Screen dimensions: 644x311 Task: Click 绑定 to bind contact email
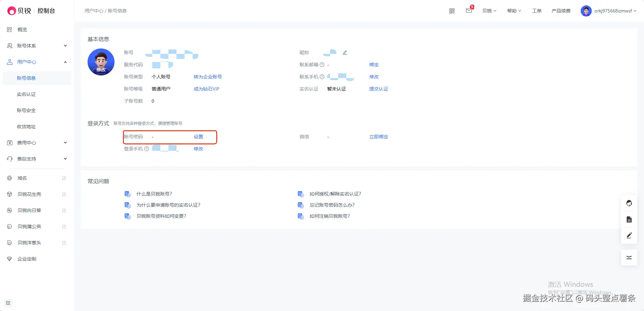374,65
